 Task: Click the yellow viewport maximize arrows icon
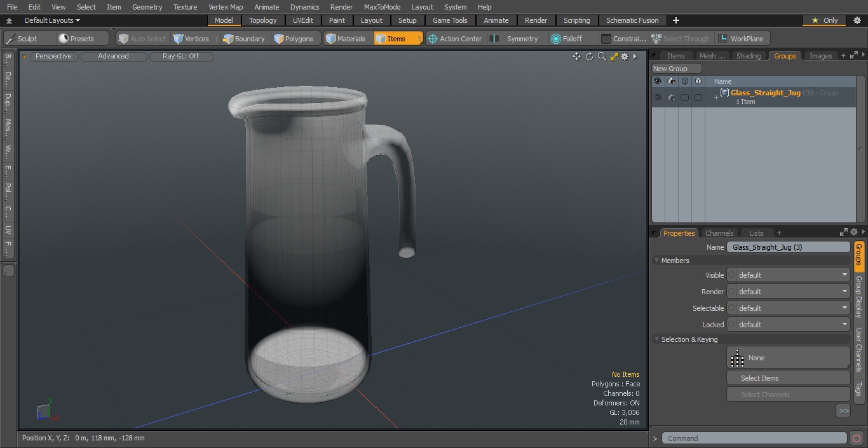coord(614,57)
